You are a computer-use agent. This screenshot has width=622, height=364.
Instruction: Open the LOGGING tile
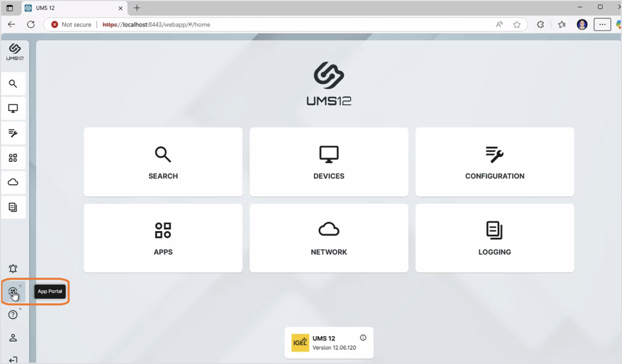(x=495, y=238)
